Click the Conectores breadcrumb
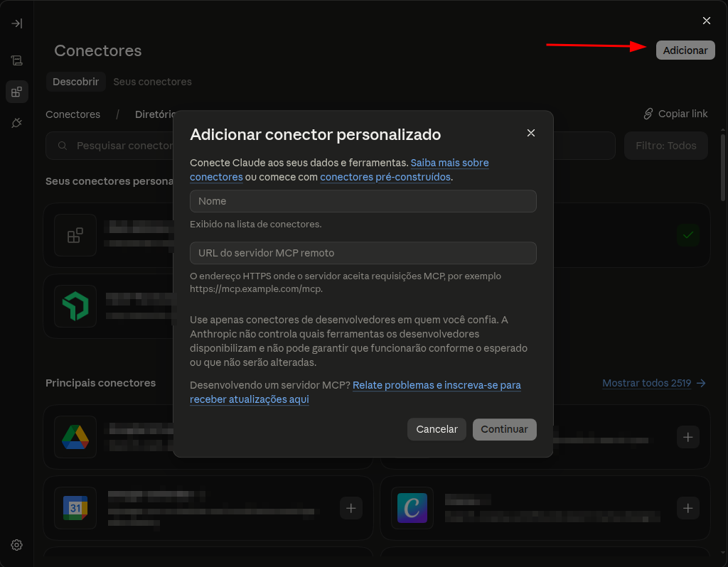Screen dimensions: 728x567 click(73, 114)
